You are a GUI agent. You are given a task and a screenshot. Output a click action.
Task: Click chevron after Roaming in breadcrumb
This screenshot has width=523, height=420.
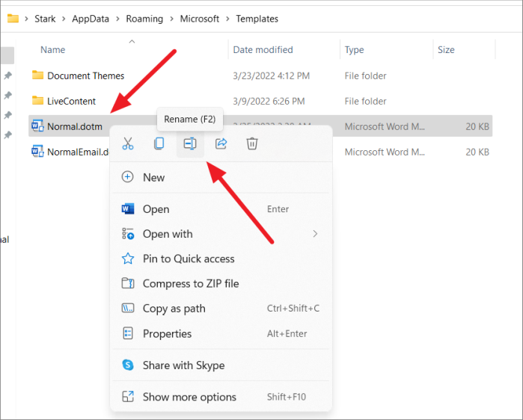[x=171, y=19]
